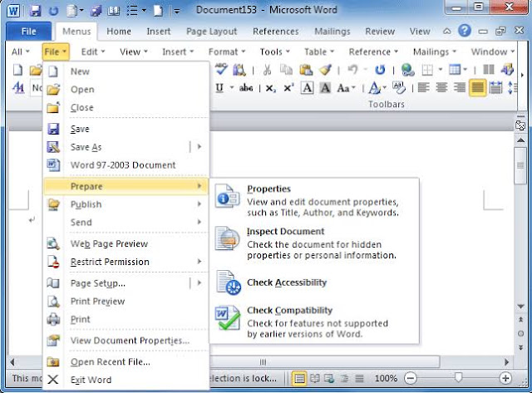This screenshot has width=532, height=393.
Task: Click the Character Border A icon
Action: [308, 88]
